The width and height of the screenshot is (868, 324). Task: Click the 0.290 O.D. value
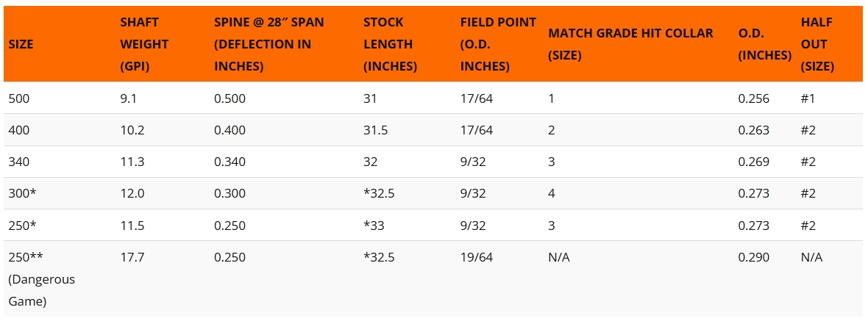coord(753,257)
